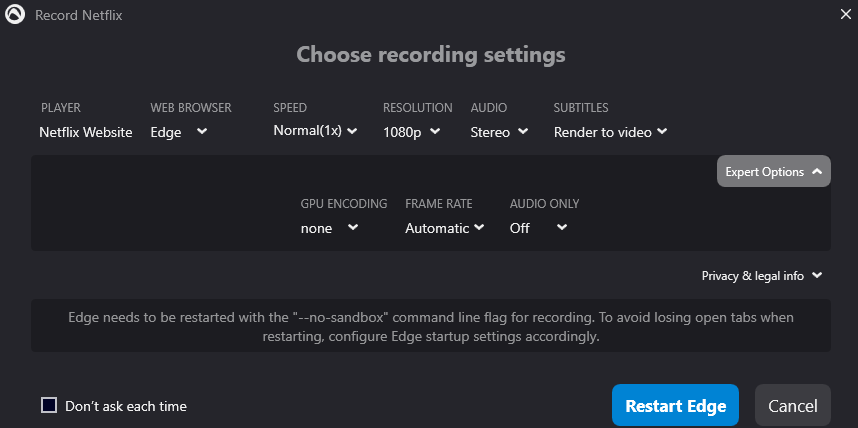Click the Restart Edge button
858x428 pixels.
[675, 406]
